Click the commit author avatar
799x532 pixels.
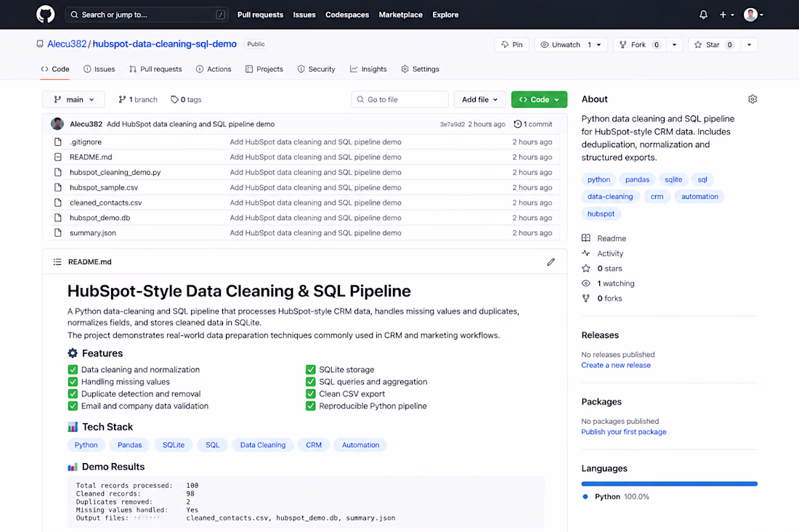point(57,123)
